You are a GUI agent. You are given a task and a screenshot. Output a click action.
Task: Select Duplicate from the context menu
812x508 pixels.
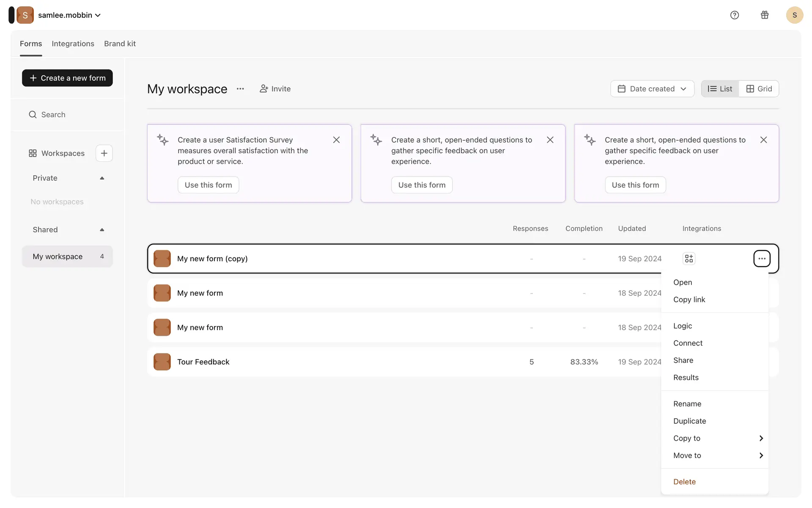point(689,421)
